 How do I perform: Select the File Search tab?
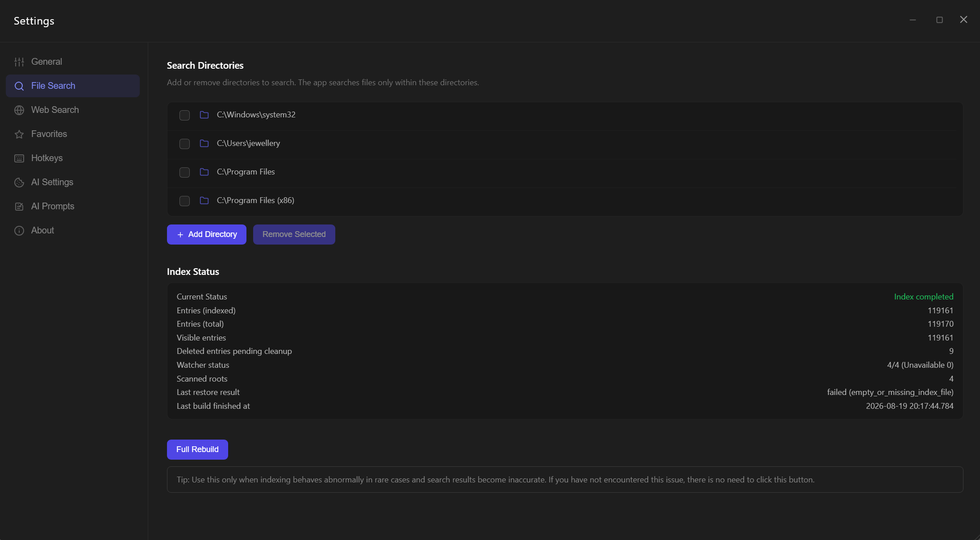[73, 86]
